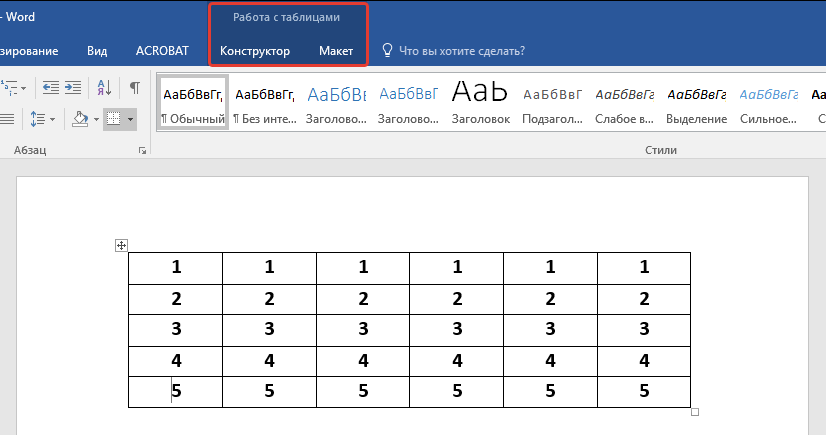Apply the Обычный style
The height and width of the screenshot is (435, 826).
tap(192, 104)
